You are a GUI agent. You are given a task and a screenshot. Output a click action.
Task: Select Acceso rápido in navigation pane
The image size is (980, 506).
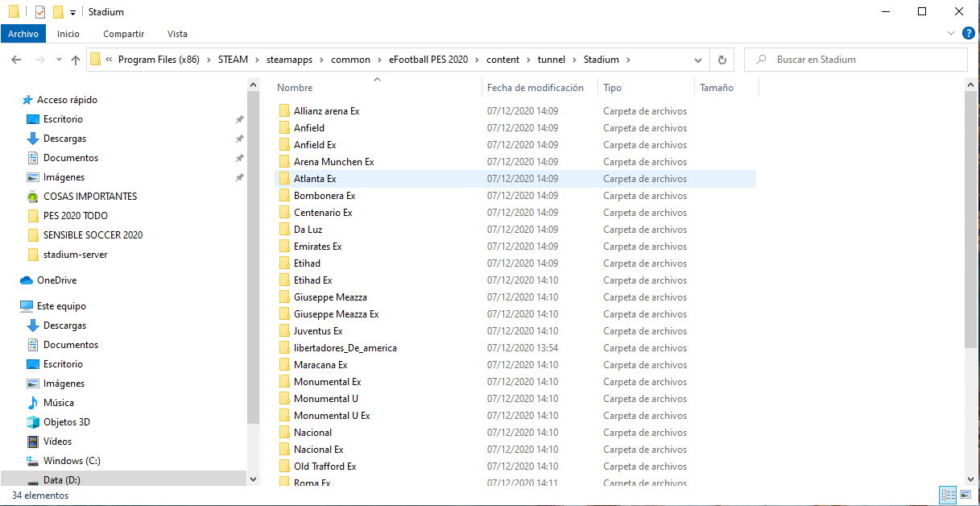tap(67, 100)
